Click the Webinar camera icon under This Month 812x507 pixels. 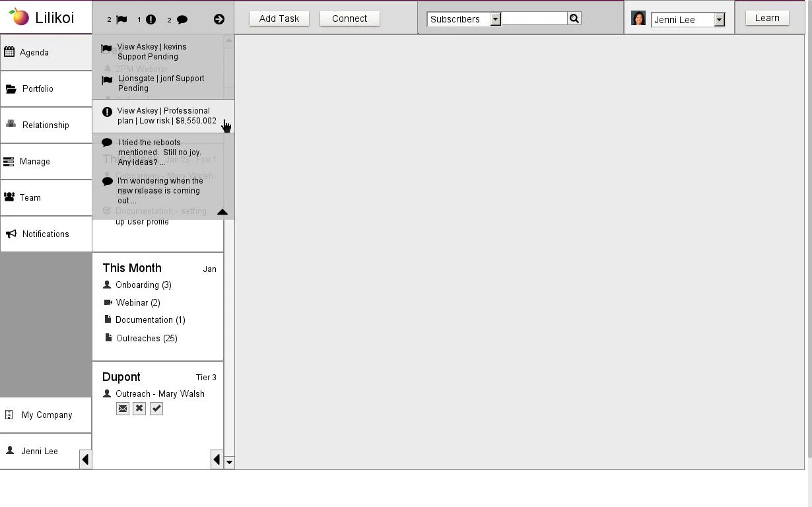(x=107, y=302)
